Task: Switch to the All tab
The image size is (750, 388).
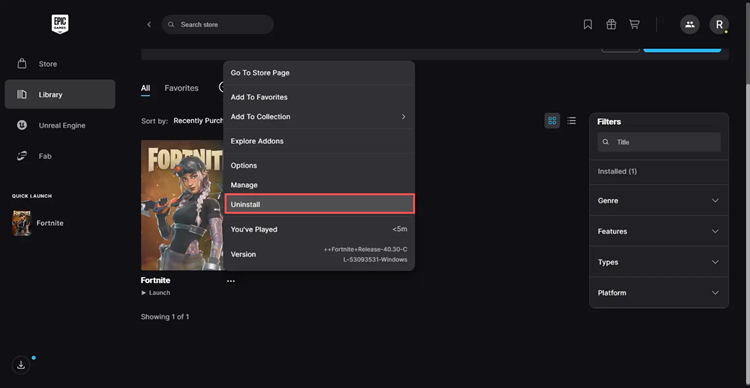Action: coord(145,88)
